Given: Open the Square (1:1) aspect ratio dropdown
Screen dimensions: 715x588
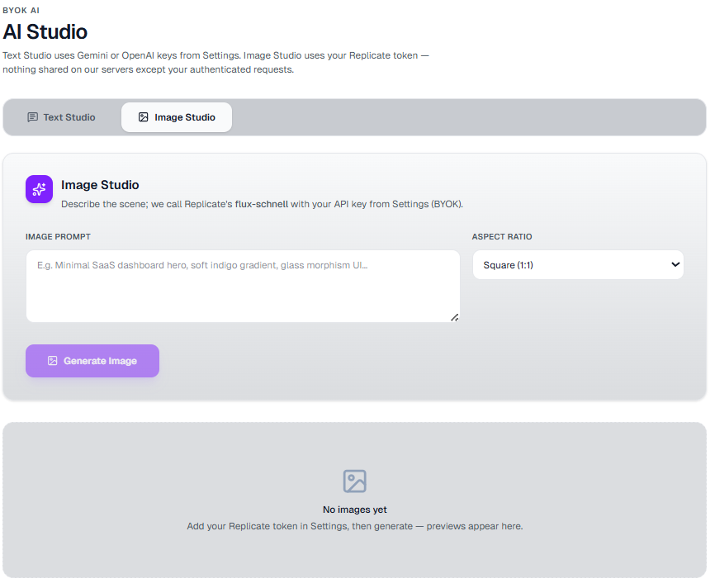Looking at the screenshot, I should tap(578, 264).
